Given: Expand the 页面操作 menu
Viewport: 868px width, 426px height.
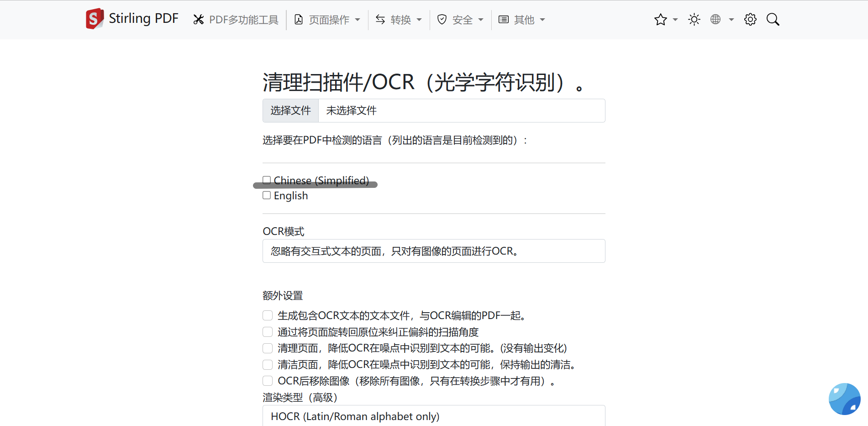Looking at the screenshot, I should coord(328,20).
